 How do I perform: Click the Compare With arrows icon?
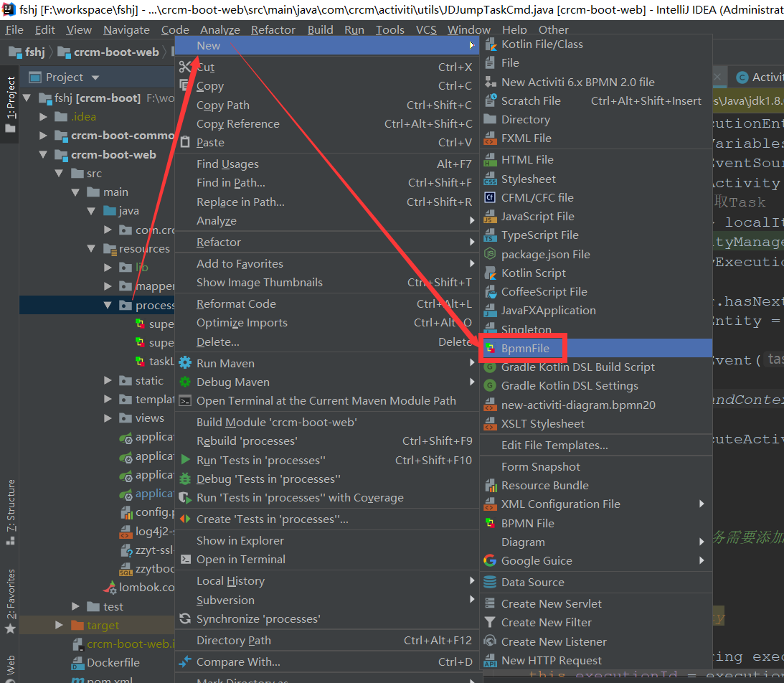pos(185,661)
